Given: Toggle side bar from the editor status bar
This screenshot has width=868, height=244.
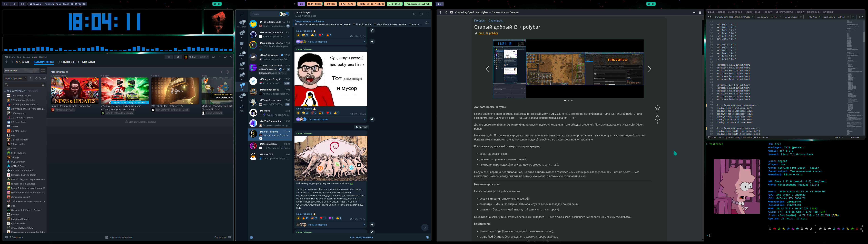Looking at the screenshot, I should point(709,137).
